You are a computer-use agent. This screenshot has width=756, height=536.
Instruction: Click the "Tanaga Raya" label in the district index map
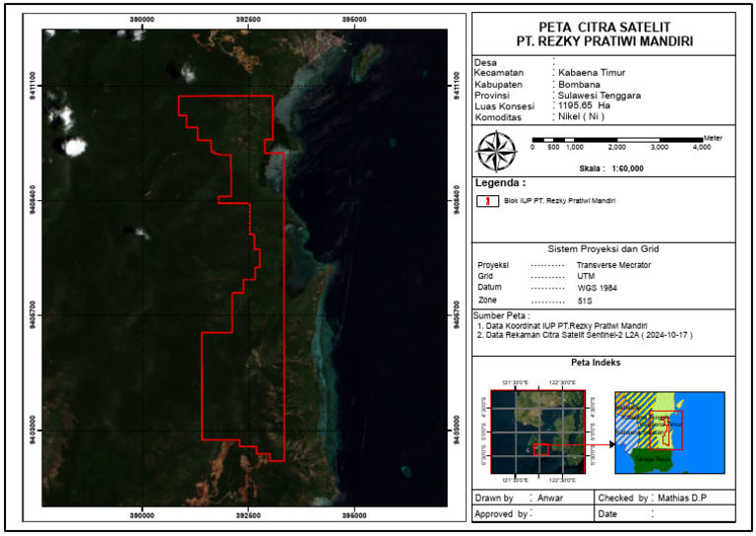coord(653,459)
